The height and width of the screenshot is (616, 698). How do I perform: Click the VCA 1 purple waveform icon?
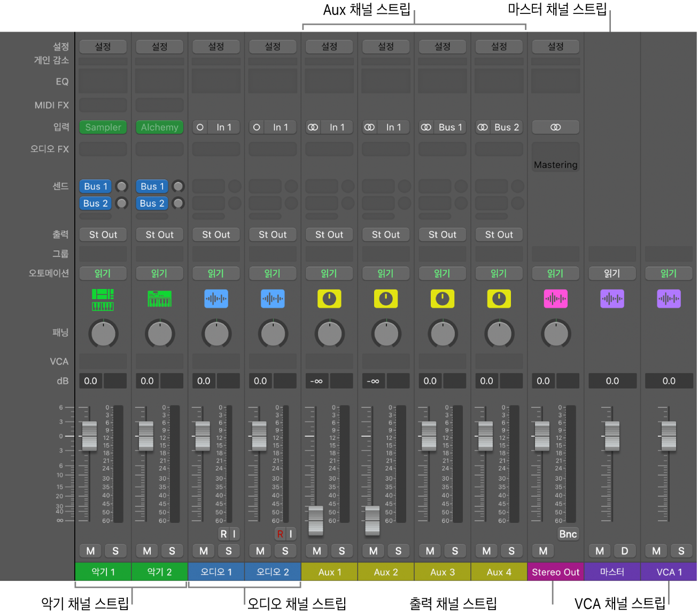669,299
